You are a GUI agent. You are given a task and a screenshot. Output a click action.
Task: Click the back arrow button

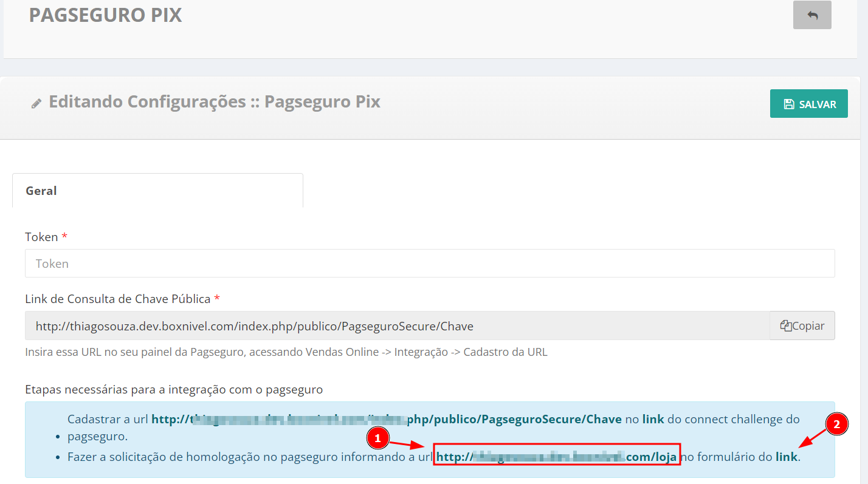coord(812,15)
